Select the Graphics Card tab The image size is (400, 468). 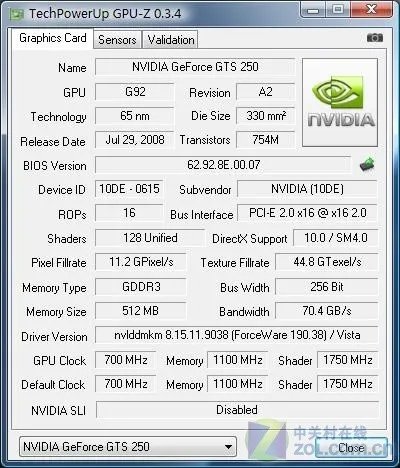tap(53, 38)
